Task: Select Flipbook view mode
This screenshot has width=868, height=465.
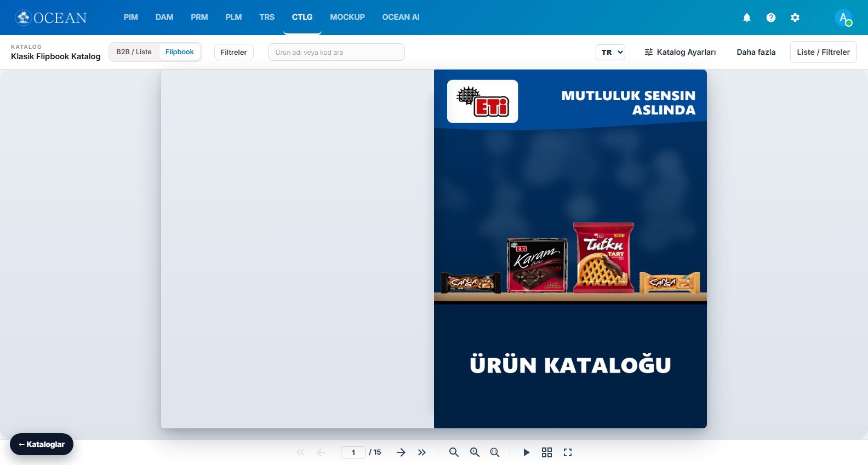Action: click(180, 52)
